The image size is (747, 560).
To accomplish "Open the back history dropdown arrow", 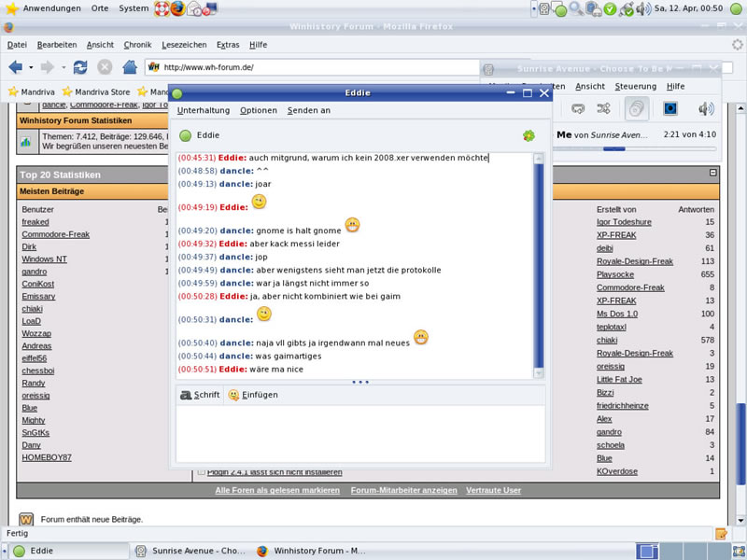I will [31, 67].
